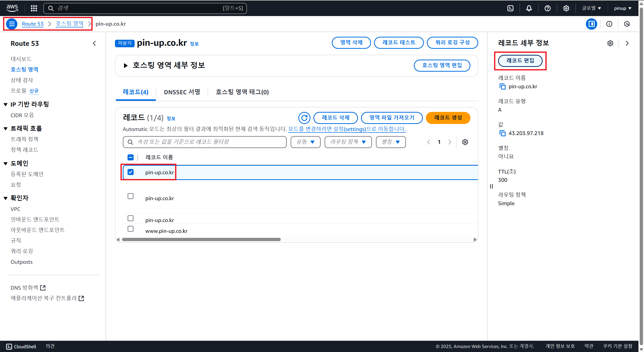Focus the records filter input field
This screenshot has width=644, height=352.
point(205,142)
